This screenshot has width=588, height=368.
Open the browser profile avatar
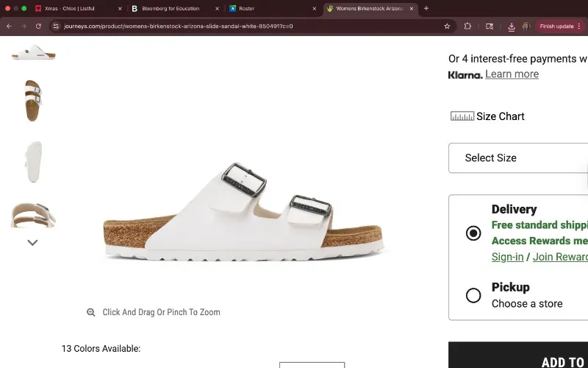point(526,26)
